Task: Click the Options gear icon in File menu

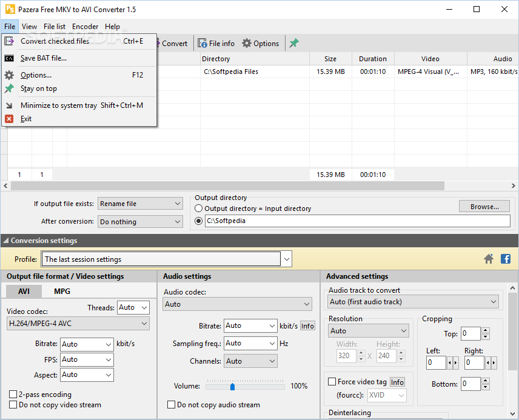Action: (x=9, y=75)
